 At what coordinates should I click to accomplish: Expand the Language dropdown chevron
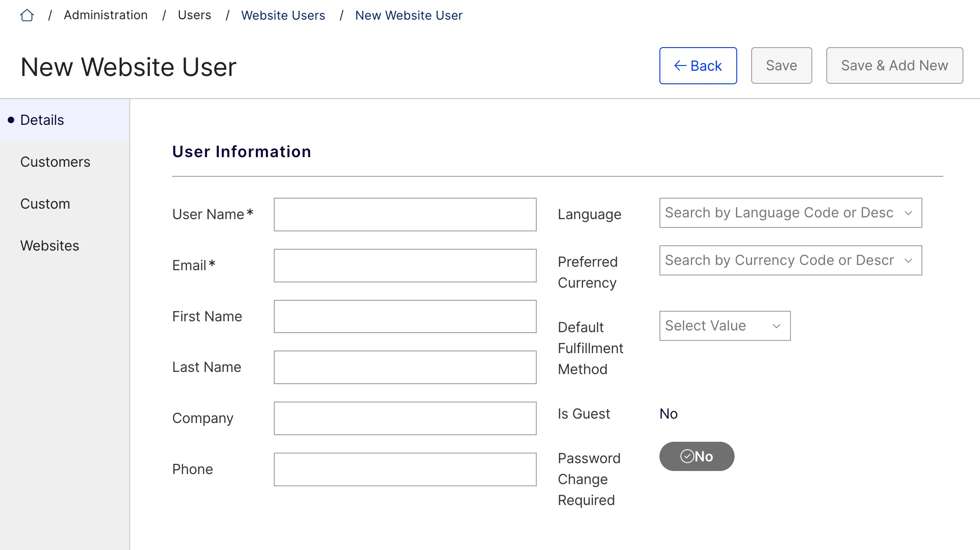coord(908,213)
